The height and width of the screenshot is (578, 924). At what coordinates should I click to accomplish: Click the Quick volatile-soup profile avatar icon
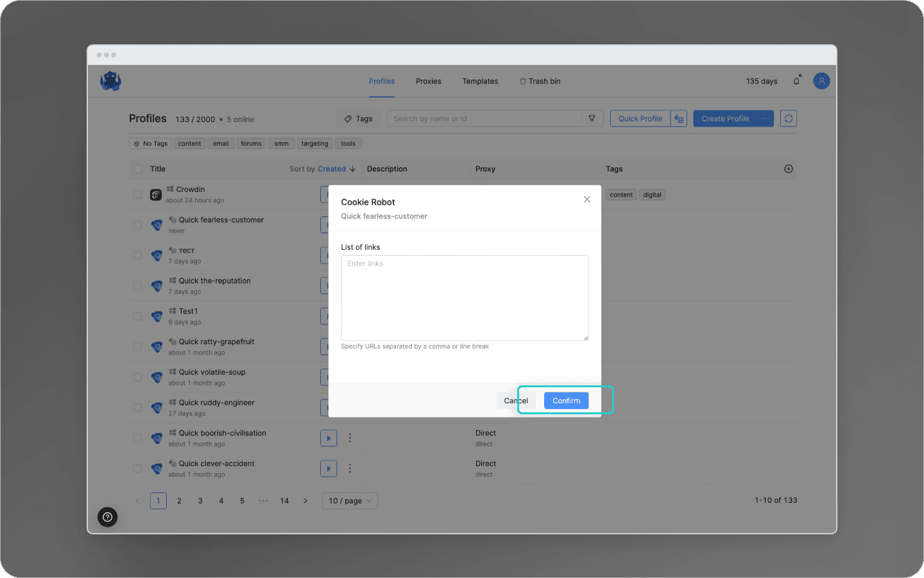coord(157,377)
